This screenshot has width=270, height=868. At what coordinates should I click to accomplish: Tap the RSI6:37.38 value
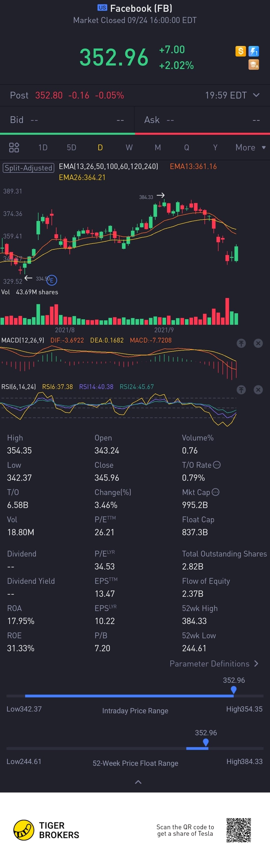pos(57,387)
